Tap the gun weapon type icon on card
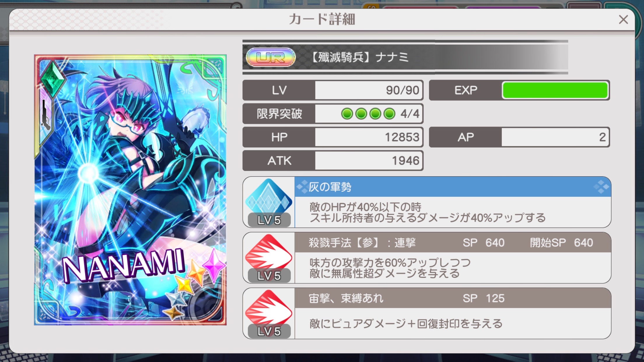The width and height of the screenshot is (644, 362). point(45,115)
